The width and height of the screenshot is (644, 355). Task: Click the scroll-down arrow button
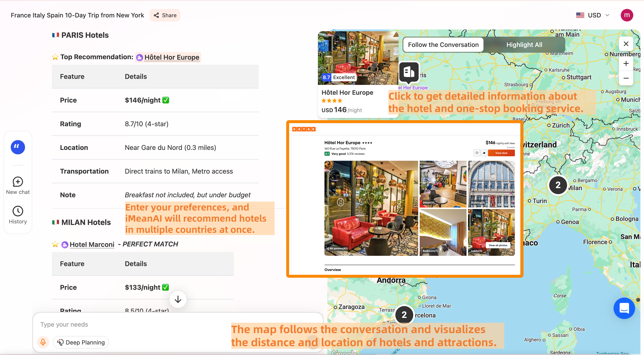pos(178,299)
